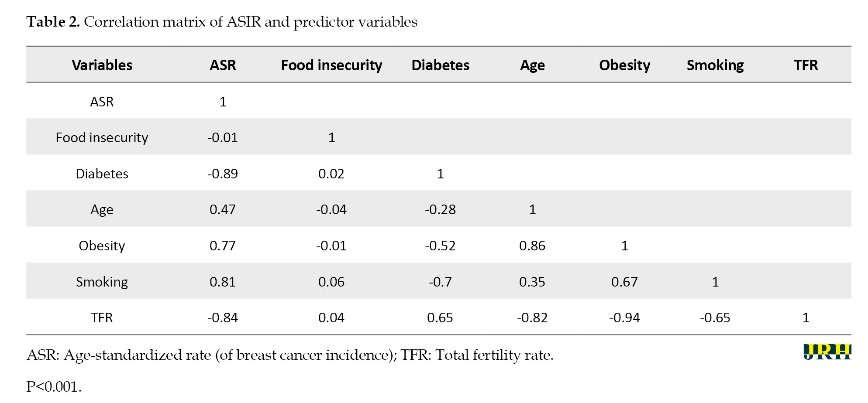
Task: Click the Smoking row label
Action: [102, 282]
